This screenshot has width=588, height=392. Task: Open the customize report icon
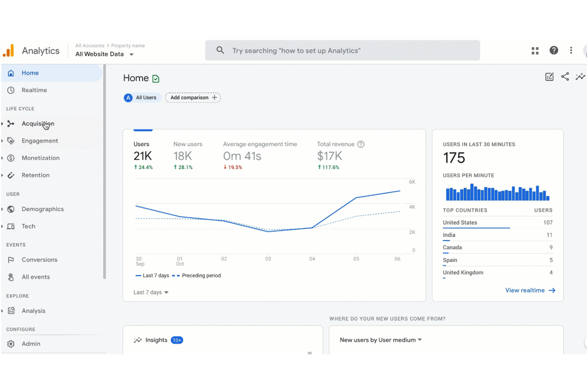[549, 77]
